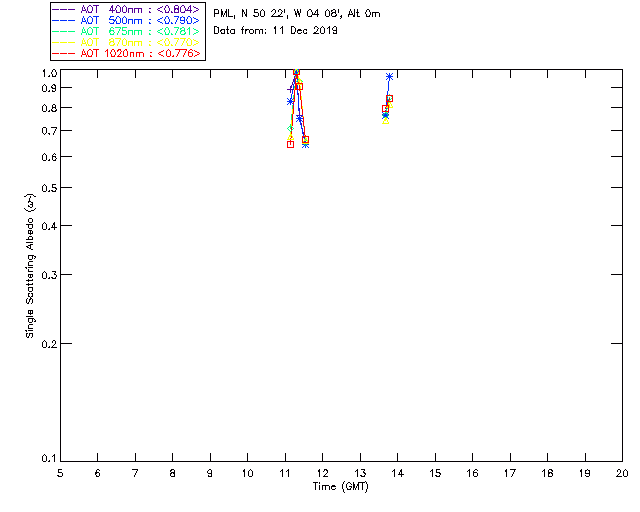
Task: Select legend entry "AOT 870nm : <0.770>"
Action: pyautogui.click(x=140, y=42)
